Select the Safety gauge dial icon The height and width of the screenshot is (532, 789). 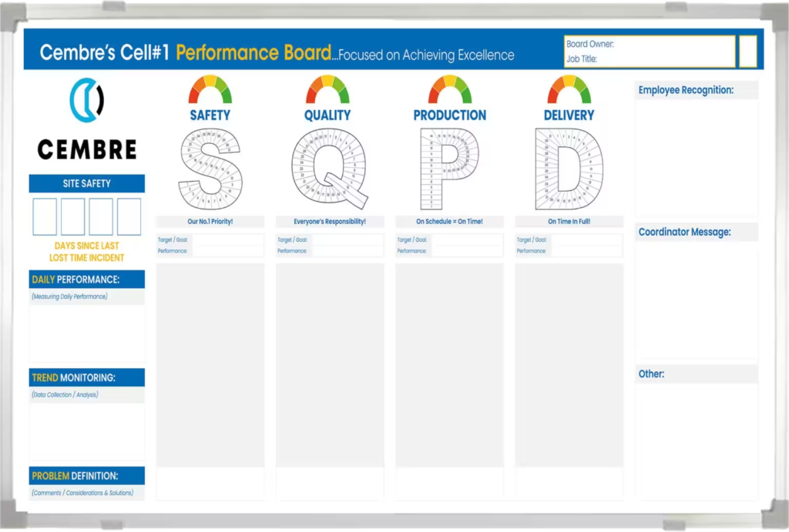pos(210,89)
